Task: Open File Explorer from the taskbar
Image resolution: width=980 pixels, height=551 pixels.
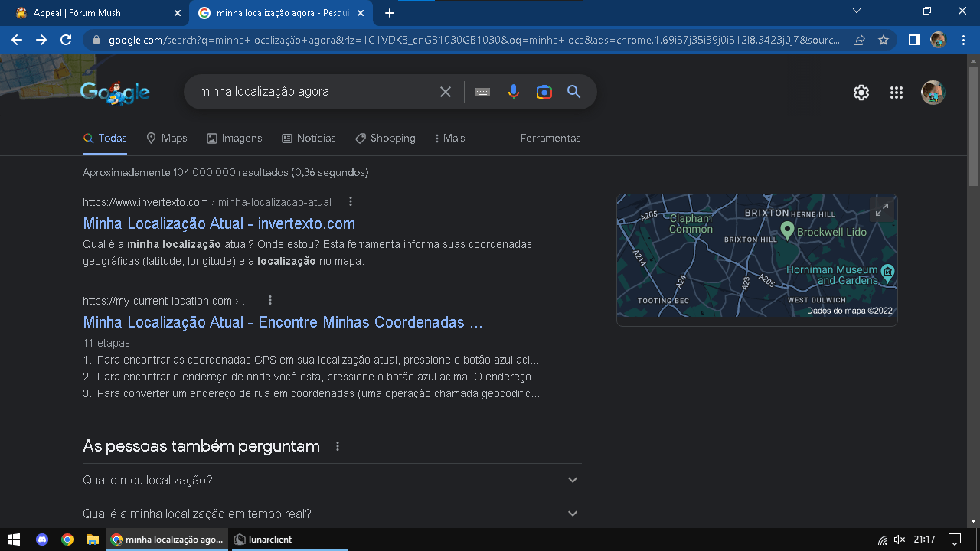Action: click(x=93, y=540)
